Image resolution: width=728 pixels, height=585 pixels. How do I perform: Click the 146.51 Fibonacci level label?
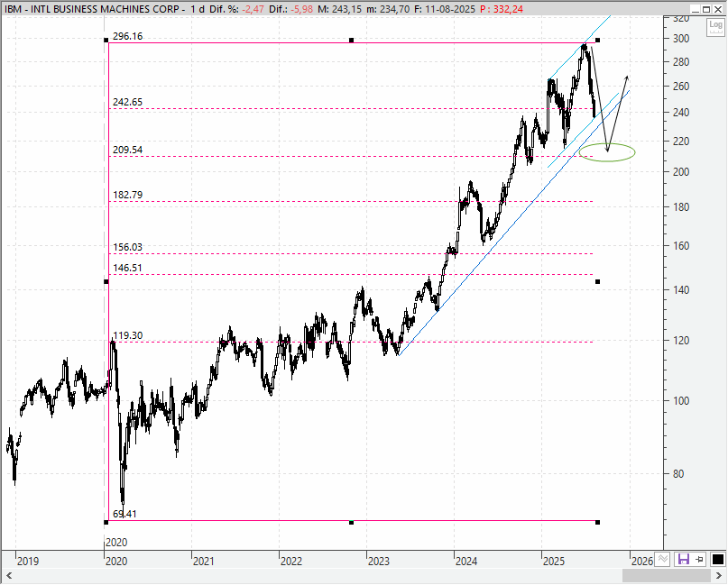[128, 268]
